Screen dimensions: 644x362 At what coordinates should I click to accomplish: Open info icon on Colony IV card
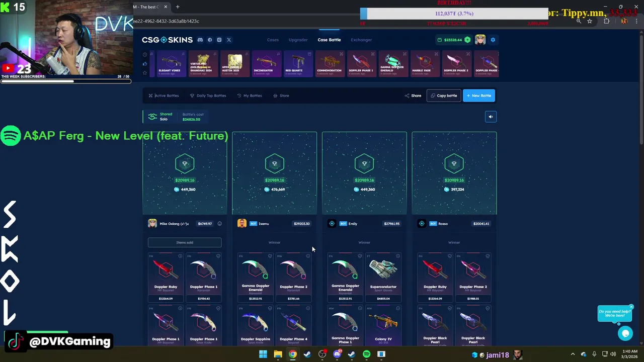397,309
